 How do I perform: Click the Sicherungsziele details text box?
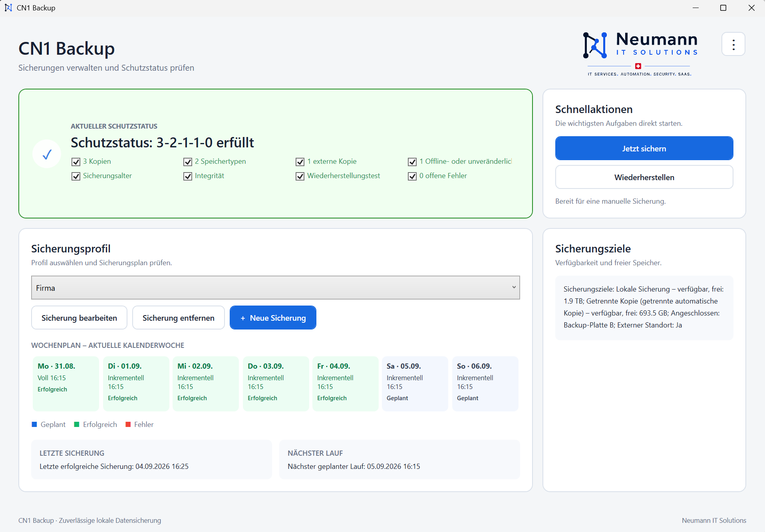644,308
